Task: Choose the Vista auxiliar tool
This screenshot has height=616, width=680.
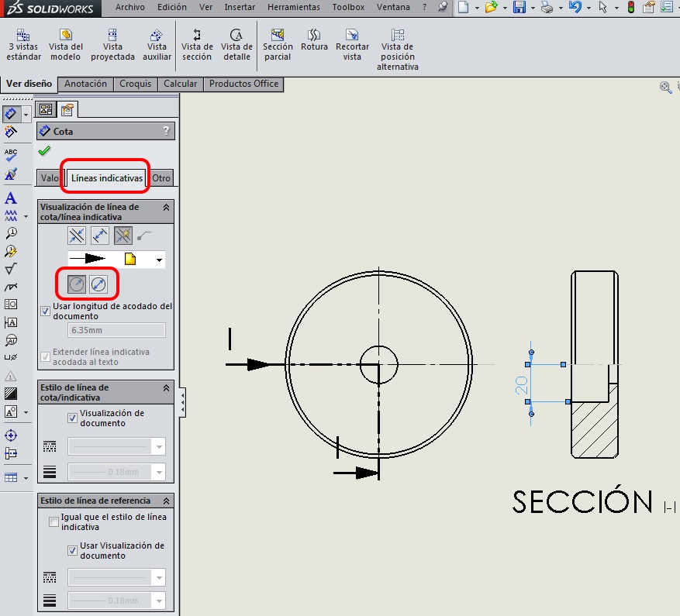Action: click(157, 45)
